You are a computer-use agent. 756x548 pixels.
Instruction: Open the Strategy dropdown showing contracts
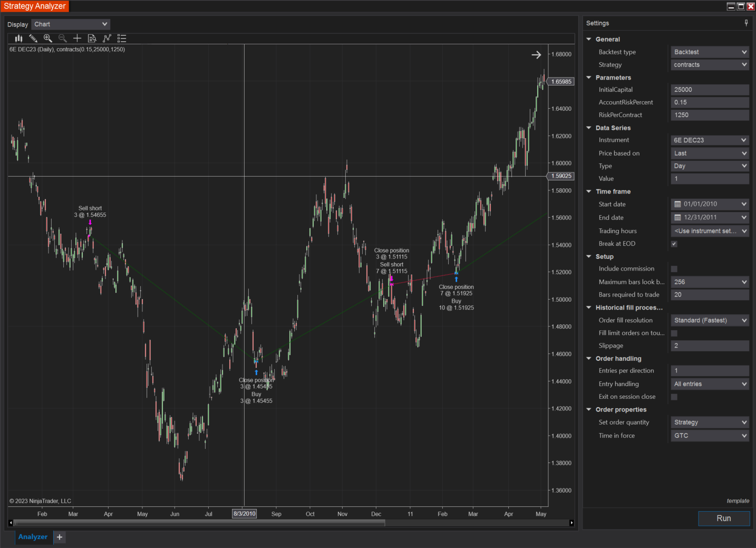[x=710, y=65]
